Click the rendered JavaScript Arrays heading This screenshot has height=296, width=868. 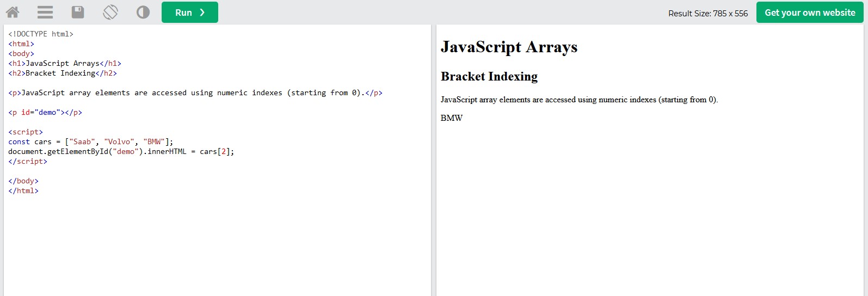pyautogui.click(x=509, y=47)
